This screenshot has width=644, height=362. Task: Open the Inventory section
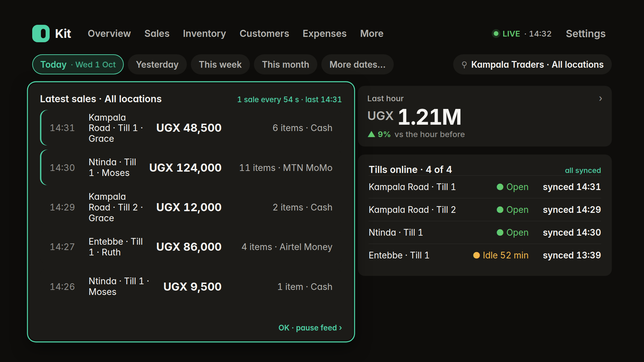click(204, 34)
